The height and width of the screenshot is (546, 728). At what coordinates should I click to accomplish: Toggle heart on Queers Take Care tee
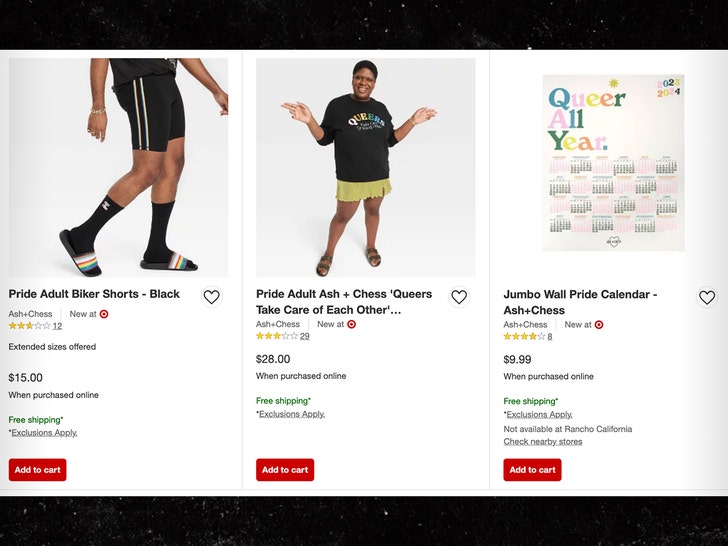pos(459,297)
